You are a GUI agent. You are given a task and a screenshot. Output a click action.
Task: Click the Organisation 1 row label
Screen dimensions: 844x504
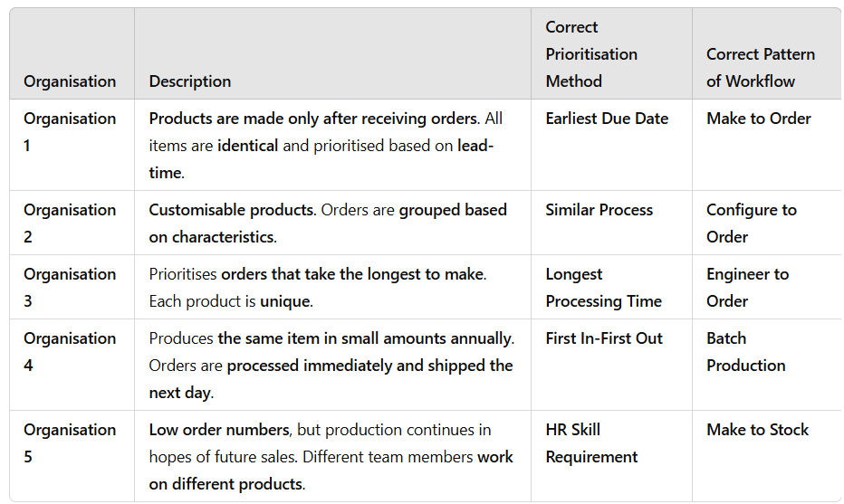[x=70, y=132]
